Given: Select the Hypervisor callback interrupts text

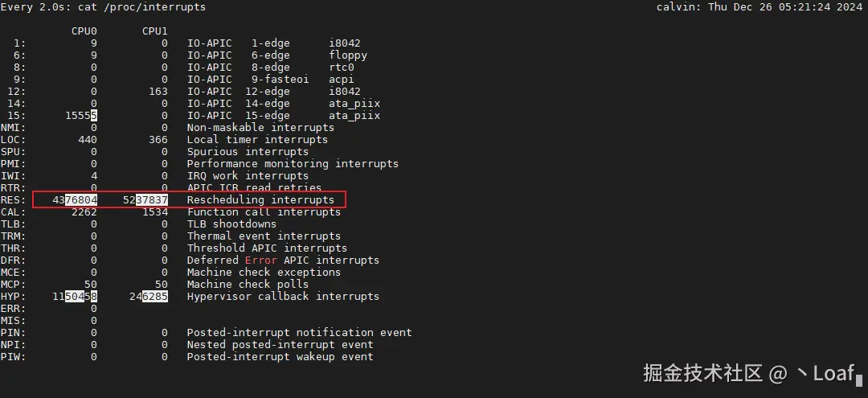Looking at the screenshot, I should (x=283, y=297).
